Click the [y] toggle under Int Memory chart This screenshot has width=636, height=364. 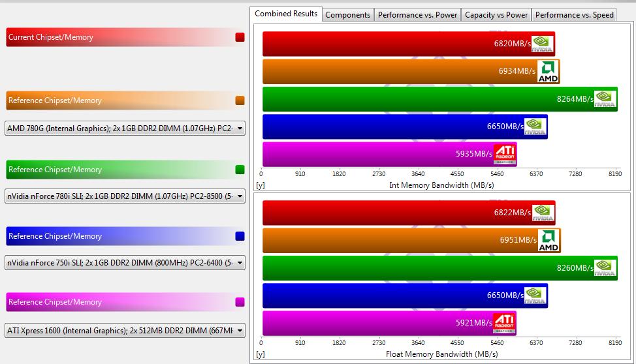click(261, 185)
